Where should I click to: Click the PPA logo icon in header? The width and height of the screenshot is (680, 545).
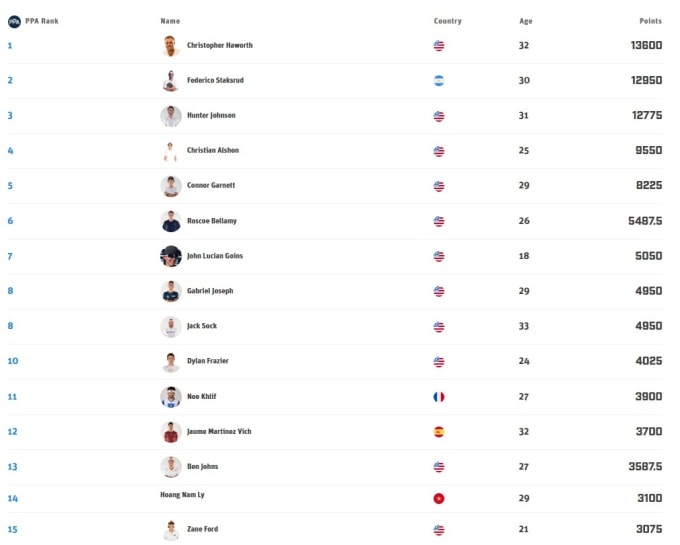click(x=14, y=21)
